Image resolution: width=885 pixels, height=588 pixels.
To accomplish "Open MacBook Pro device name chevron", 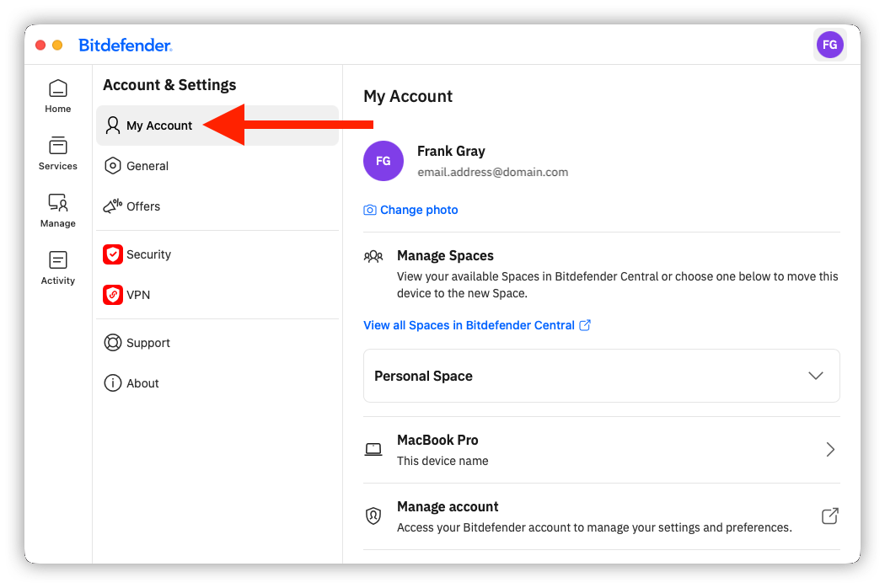I will coord(830,450).
